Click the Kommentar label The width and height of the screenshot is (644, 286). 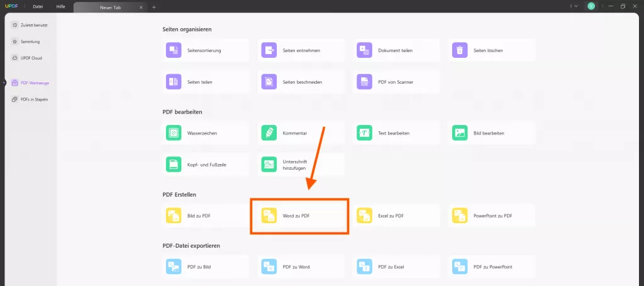[295, 133]
